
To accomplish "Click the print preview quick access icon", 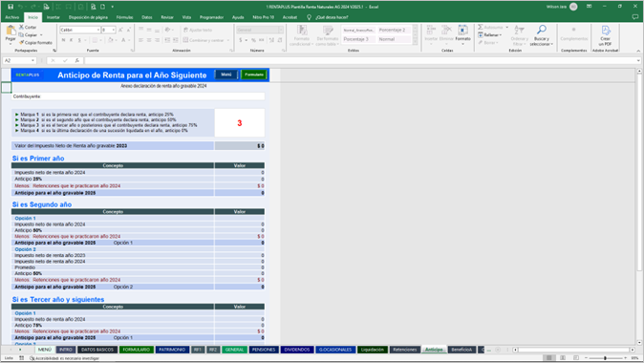I will [94, 7].
